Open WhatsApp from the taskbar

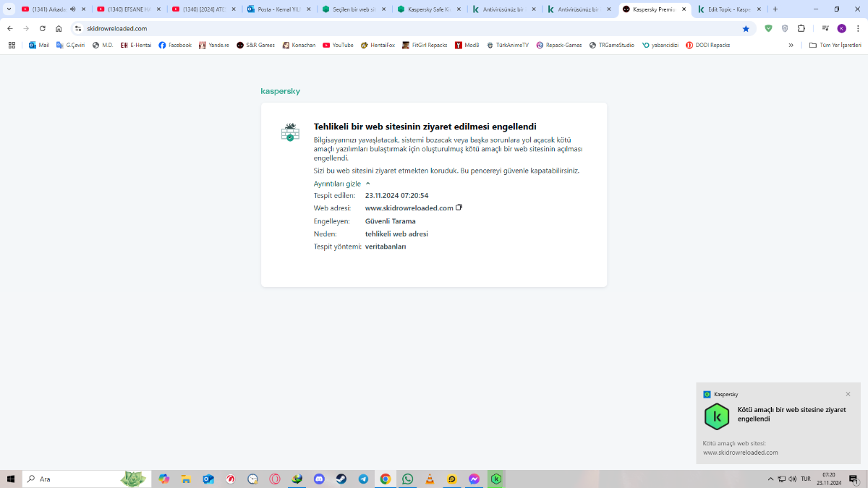408,479
